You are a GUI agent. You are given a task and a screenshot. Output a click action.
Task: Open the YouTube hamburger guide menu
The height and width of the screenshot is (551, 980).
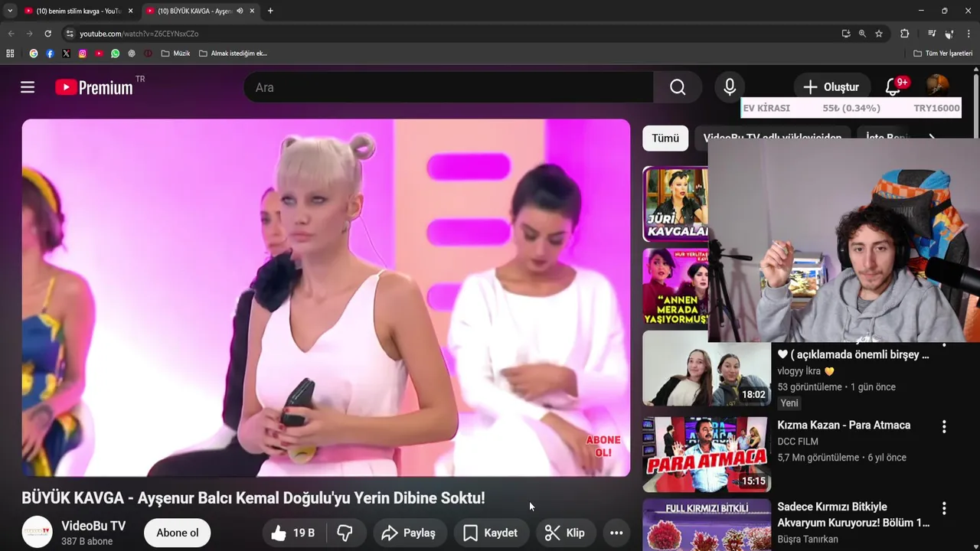click(x=28, y=87)
